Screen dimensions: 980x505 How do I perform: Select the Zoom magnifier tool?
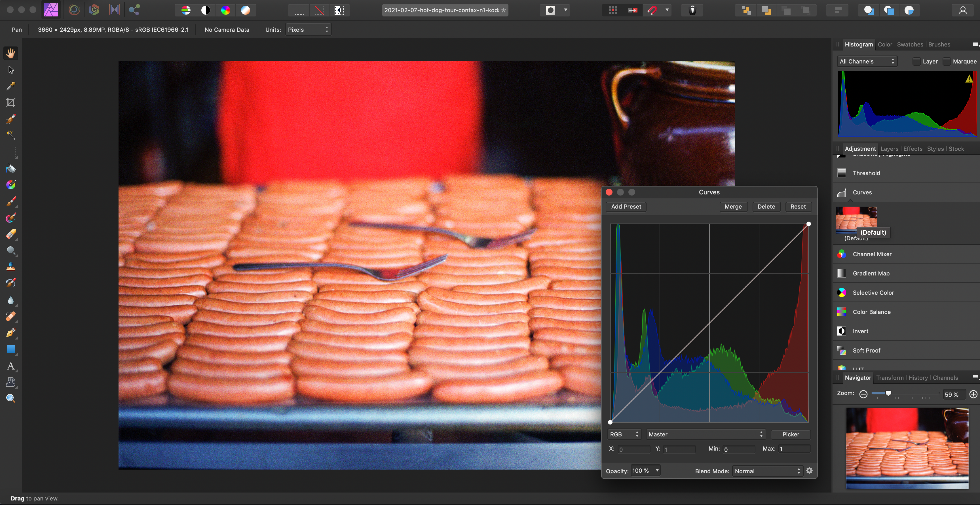[11, 398]
